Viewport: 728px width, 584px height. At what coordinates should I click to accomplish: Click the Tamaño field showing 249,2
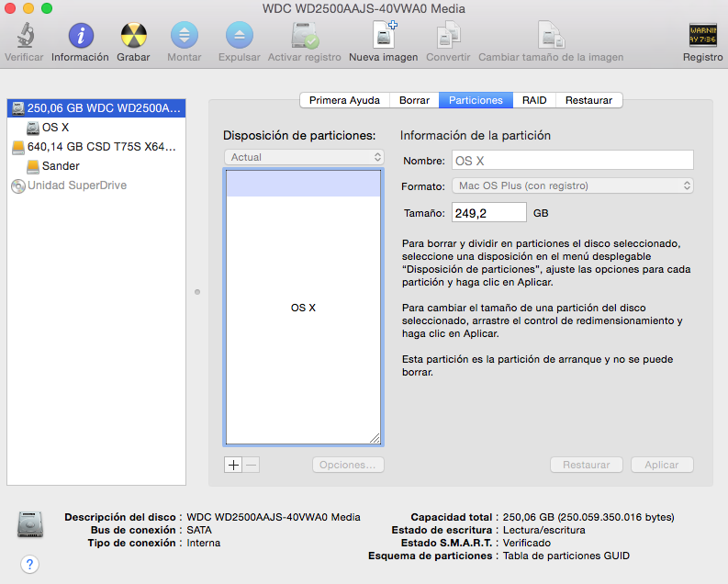click(x=489, y=213)
